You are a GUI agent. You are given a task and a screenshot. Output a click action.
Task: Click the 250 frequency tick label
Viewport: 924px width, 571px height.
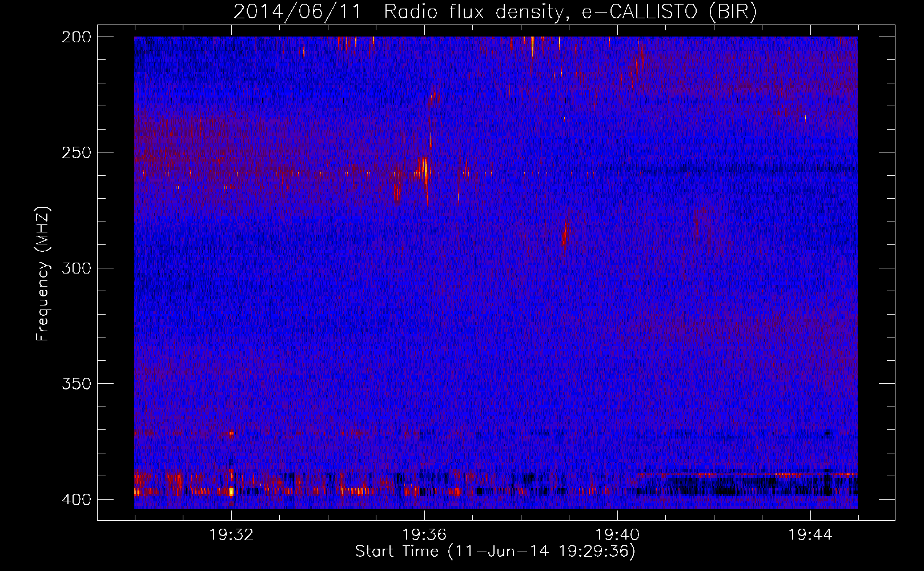pyautogui.click(x=76, y=152)
